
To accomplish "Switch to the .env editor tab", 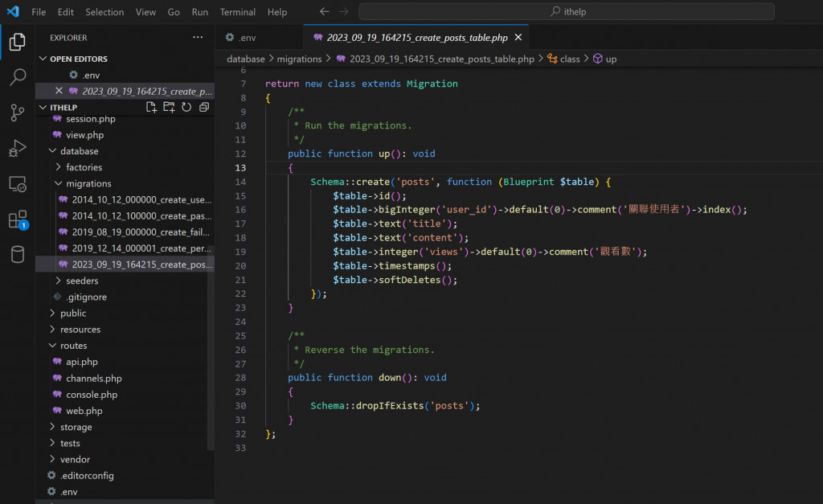I will [x=260, y=37].
